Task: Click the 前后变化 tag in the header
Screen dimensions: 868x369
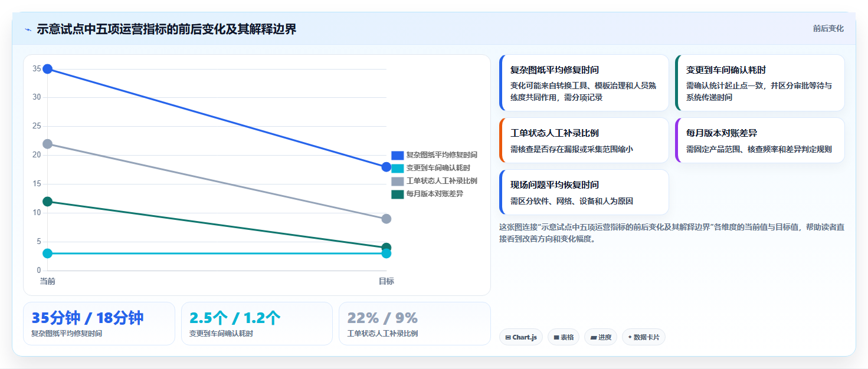Action: 828,28
